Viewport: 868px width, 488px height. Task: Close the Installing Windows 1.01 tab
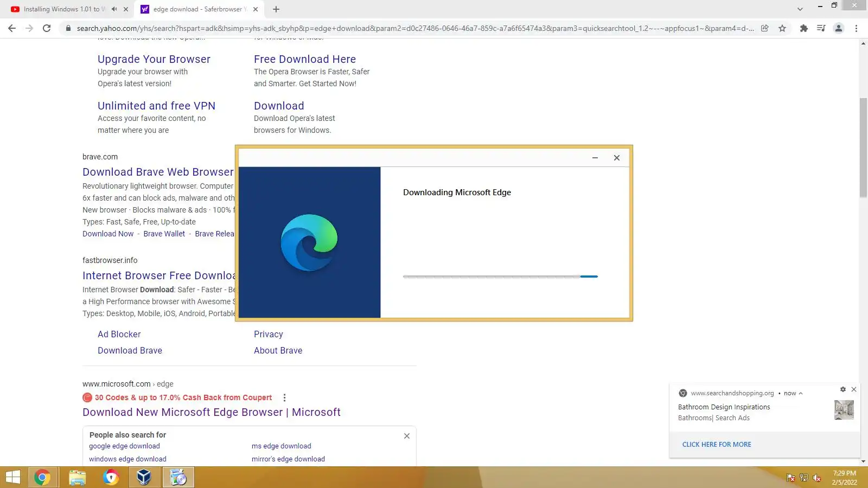126,9
